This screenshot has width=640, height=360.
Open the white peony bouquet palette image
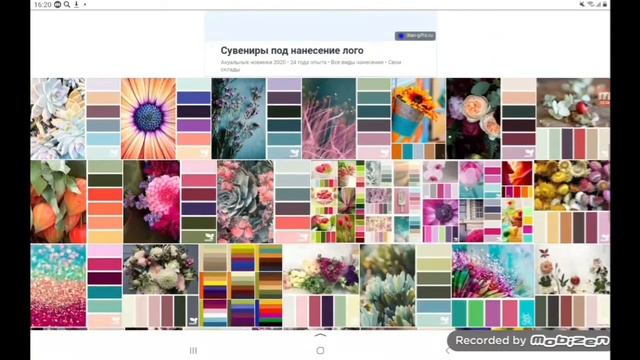tap(161, 286)
